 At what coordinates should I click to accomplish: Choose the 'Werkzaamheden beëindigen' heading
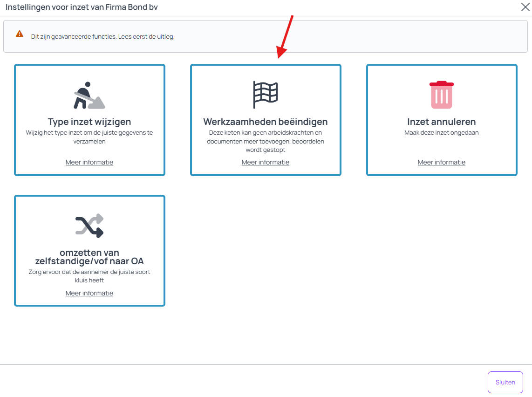coord(266,122)
